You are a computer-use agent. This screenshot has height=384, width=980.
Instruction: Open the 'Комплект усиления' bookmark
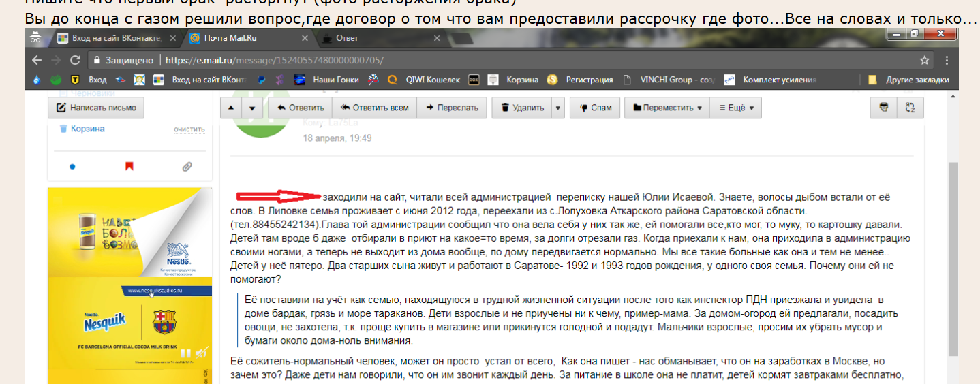click(x=771, y=80)
